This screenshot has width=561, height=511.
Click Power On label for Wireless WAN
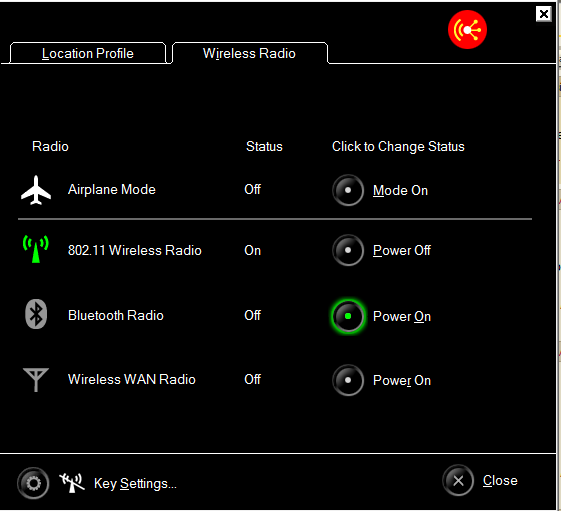click(x=402, y=380)
